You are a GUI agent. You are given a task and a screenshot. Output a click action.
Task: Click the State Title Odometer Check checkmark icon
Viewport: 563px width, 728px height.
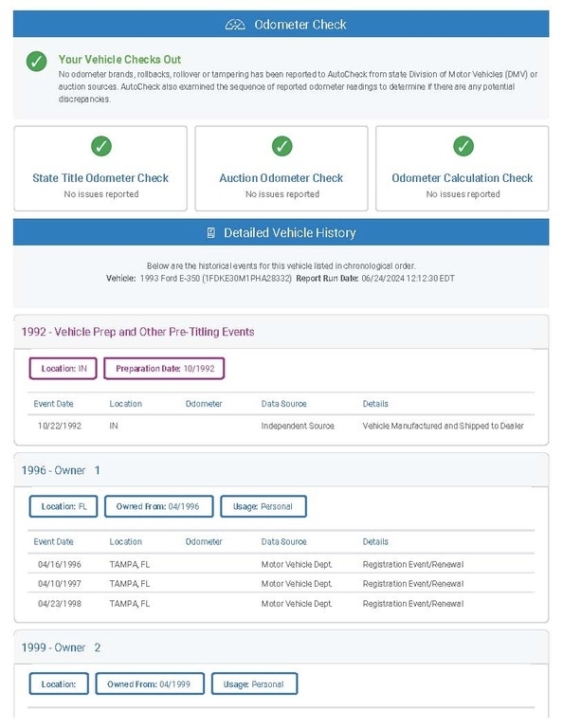pos(101,146)
